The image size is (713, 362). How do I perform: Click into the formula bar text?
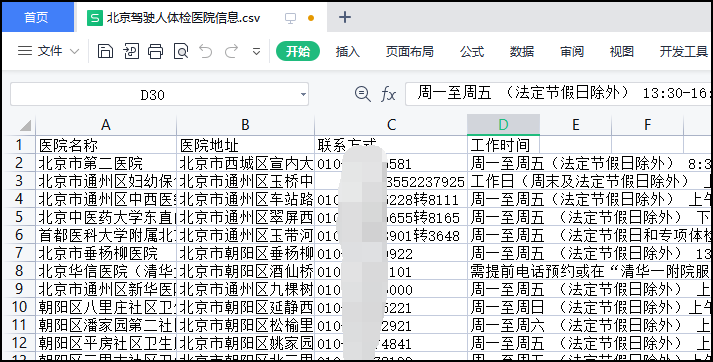558,94
